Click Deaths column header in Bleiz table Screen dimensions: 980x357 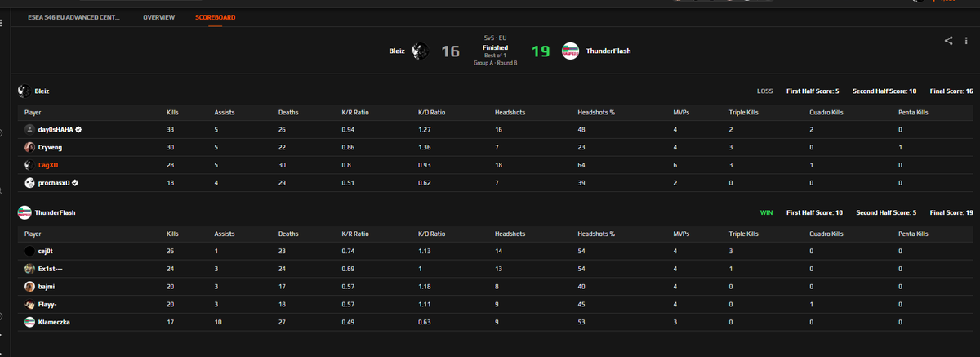pos(288,112)
